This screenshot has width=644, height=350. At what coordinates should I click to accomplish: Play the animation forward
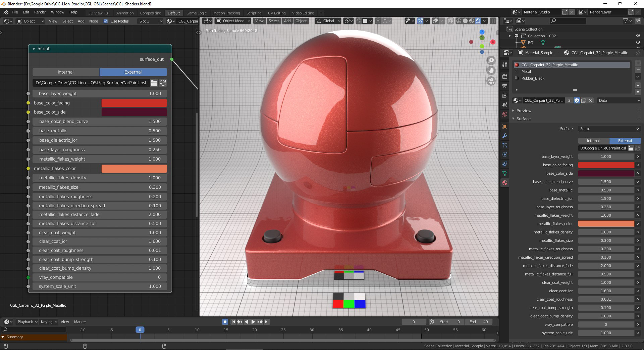tap(253, 322)
